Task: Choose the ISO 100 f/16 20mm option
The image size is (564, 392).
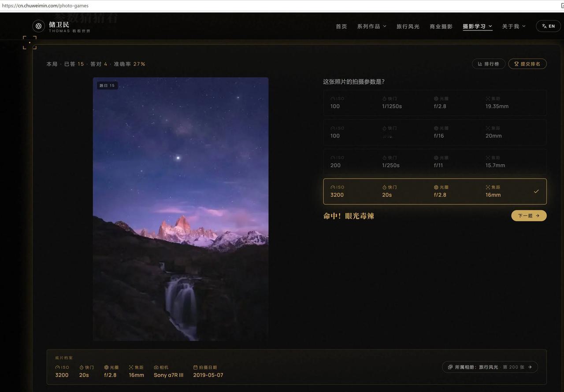Action: pos(435,132)
